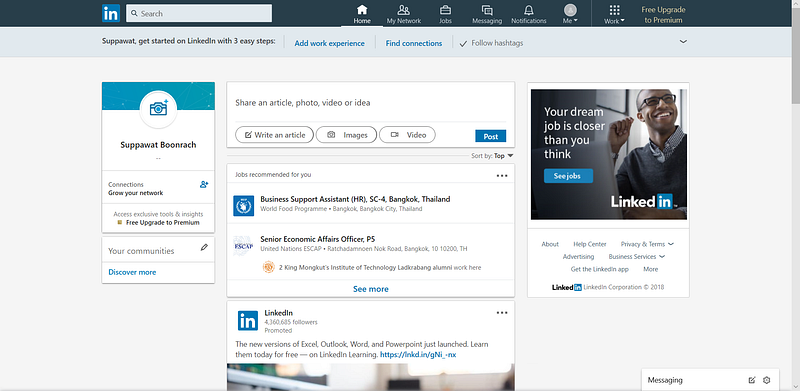Collapse the get started steps banner chevron

[x=683, y=42]
